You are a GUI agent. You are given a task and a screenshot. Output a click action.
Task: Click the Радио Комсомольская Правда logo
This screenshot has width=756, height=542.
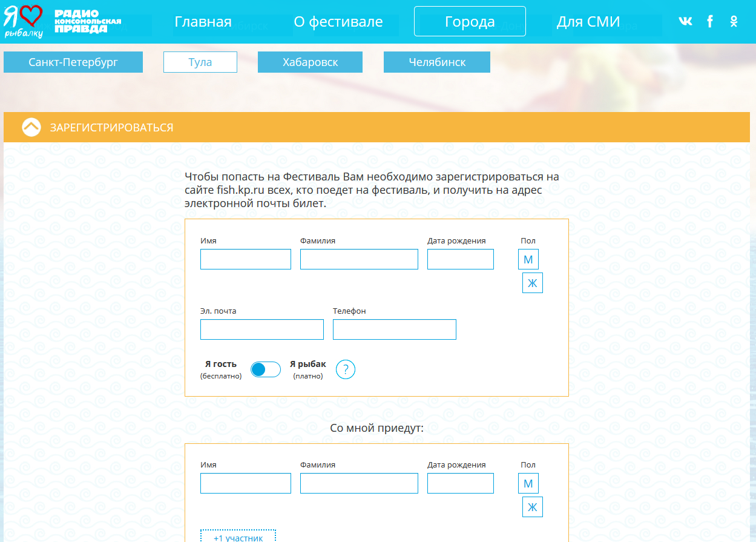coord(88,21)
